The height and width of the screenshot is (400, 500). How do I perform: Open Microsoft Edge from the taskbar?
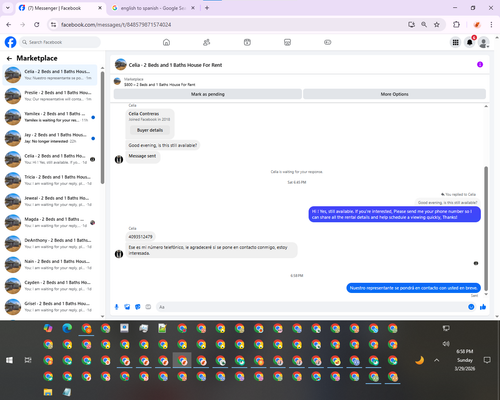tap(67, 328)
